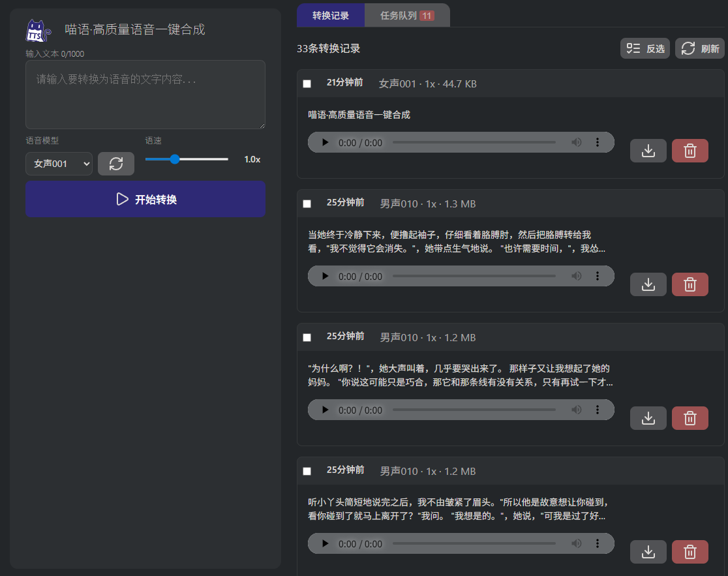This screenshot has width=728, height=576.
Task: Play the audio starting 当她终于冷静下来
Action: 325,276
